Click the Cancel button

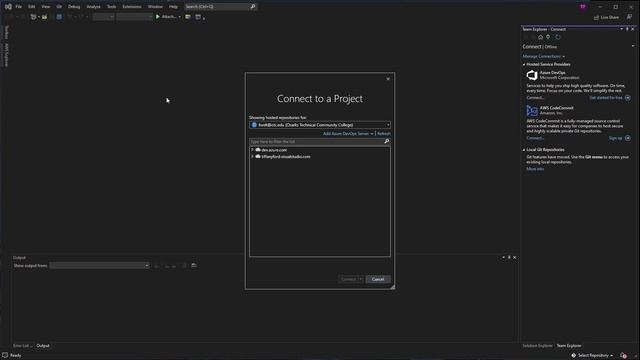coord(378,279)
